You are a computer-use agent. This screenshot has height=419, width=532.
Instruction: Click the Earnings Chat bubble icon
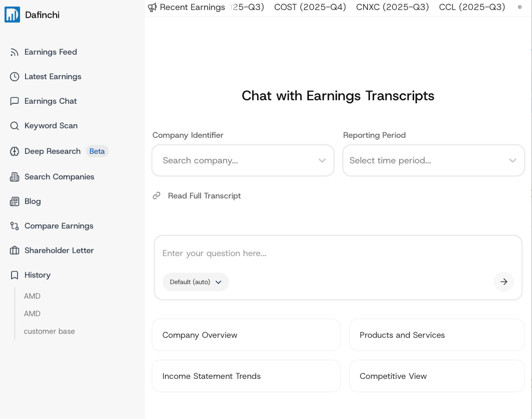15,101
